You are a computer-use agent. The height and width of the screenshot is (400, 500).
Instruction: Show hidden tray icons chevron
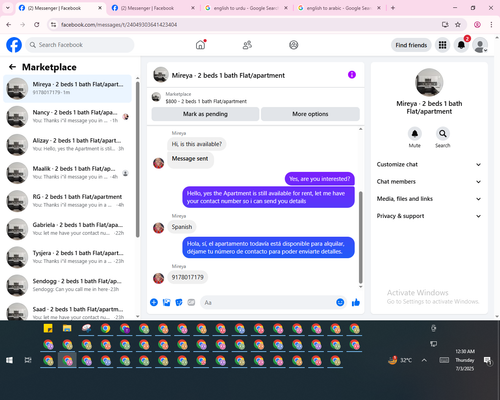click(424, 360)
